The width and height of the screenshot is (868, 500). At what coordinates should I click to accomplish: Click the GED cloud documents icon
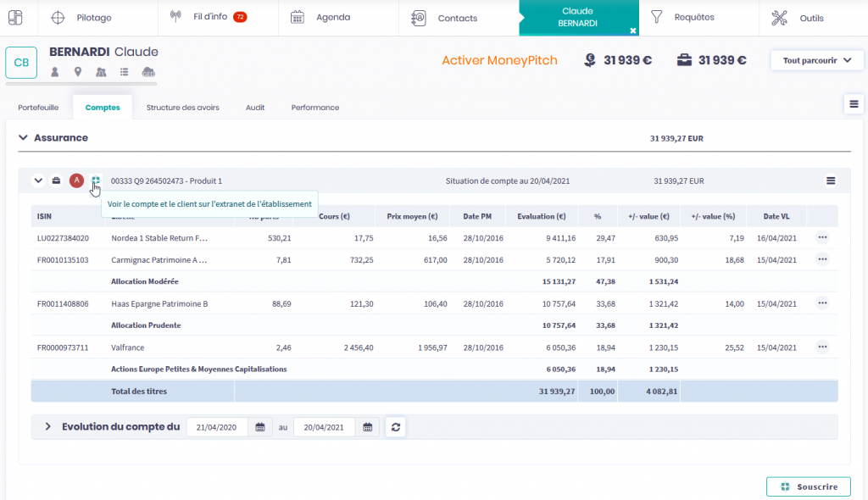point(148,72)
